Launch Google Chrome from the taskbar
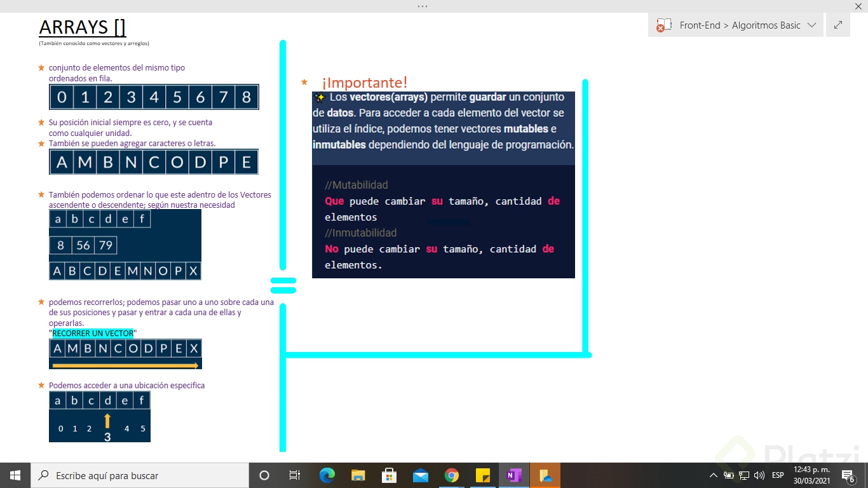 point(451,475)
